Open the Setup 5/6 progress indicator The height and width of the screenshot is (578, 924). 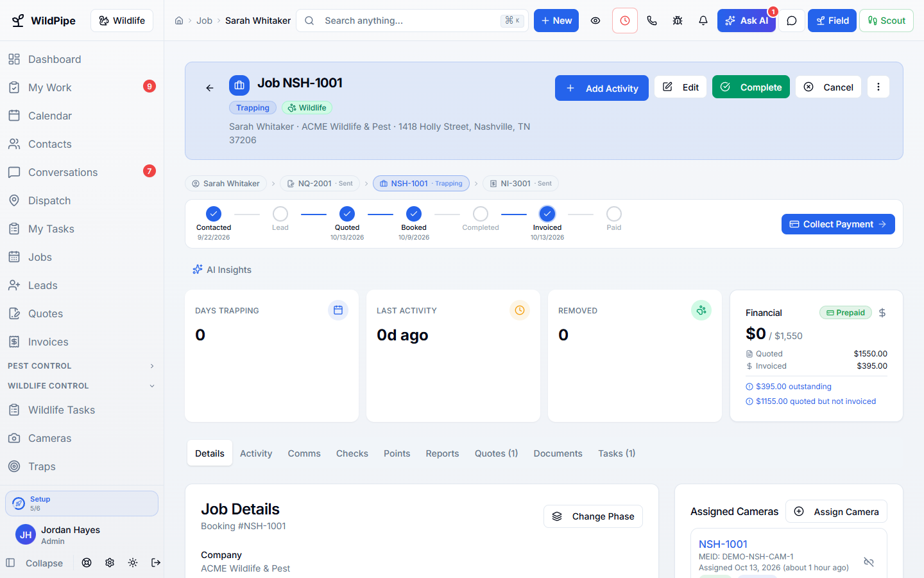pos(82,504)
